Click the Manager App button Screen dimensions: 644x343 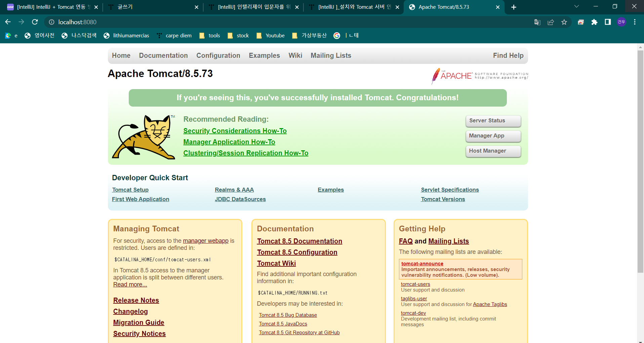[493, 136]
